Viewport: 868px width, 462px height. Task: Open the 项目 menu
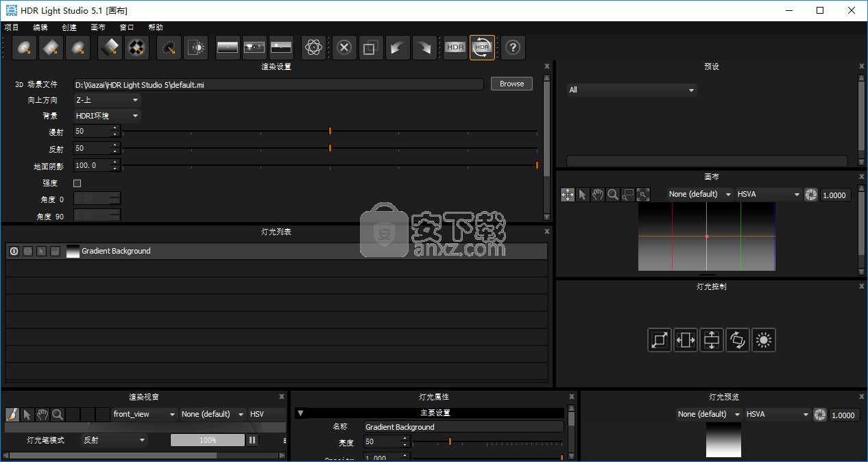click(12, 27)
